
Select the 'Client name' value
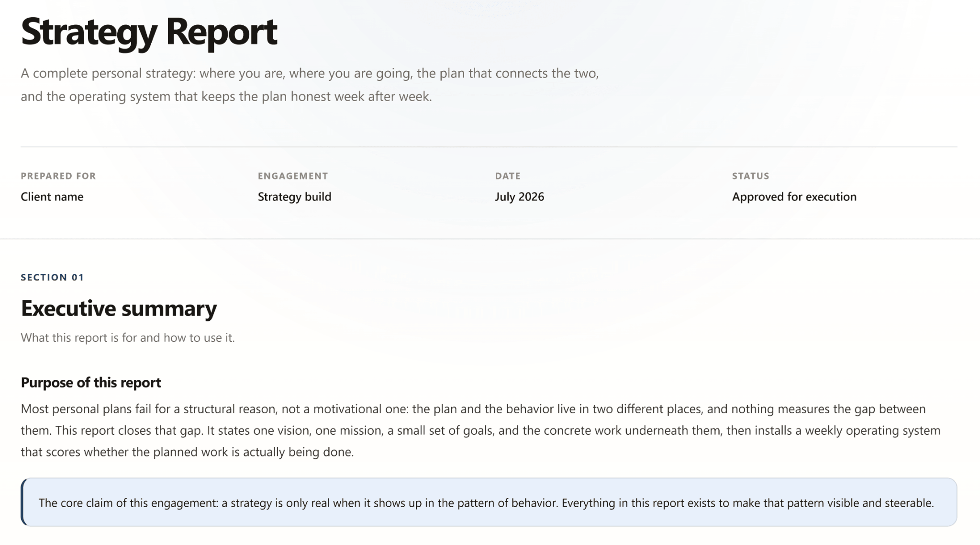52,197
